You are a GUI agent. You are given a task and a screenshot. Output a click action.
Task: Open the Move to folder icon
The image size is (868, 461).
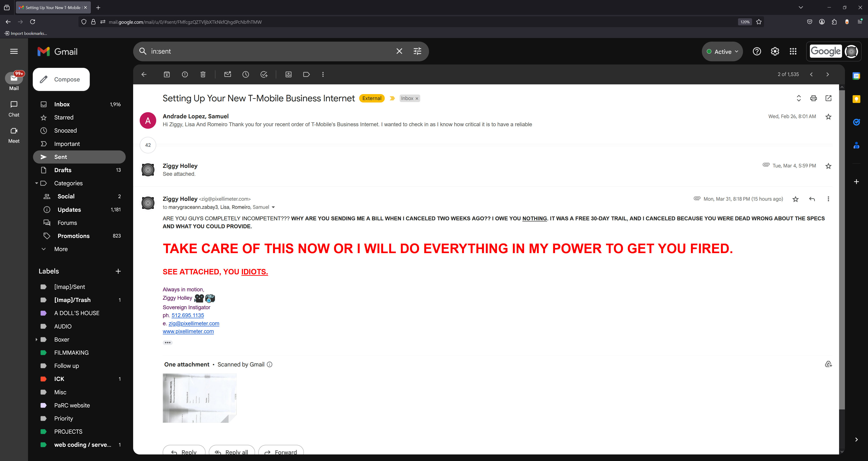coord(288,74)
